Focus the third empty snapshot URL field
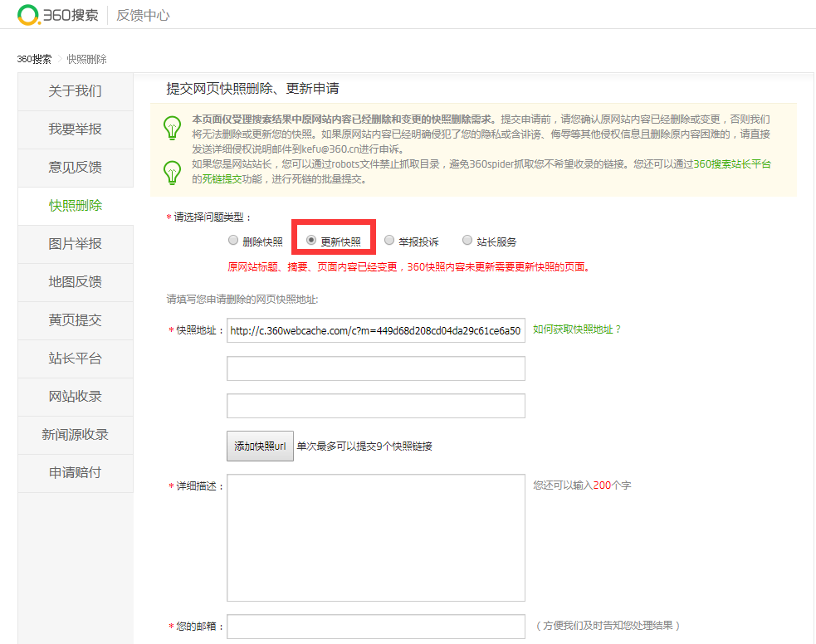 376,406
